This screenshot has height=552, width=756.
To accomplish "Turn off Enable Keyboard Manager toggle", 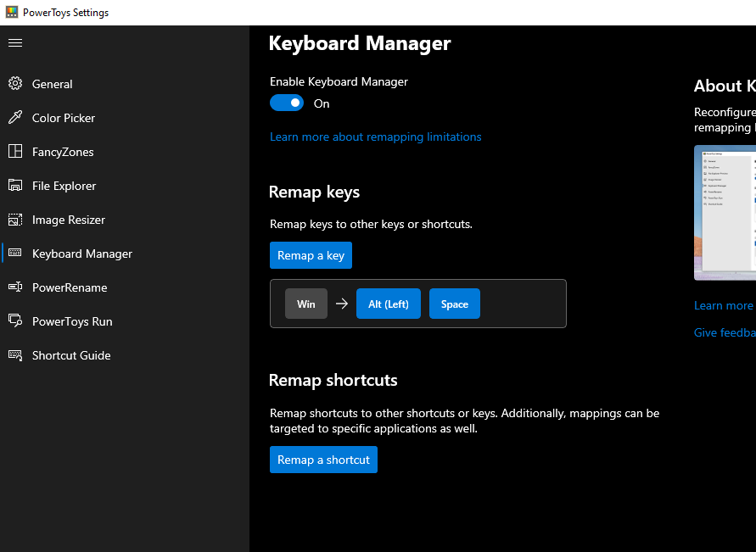I will [287, 103].
